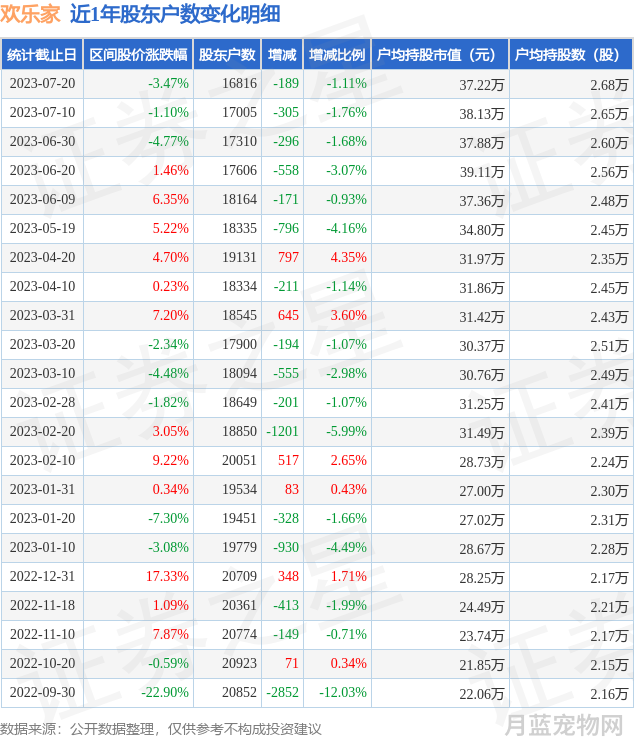
Task: Click the price change value 7.87%
Action: (x=170, y=634)
